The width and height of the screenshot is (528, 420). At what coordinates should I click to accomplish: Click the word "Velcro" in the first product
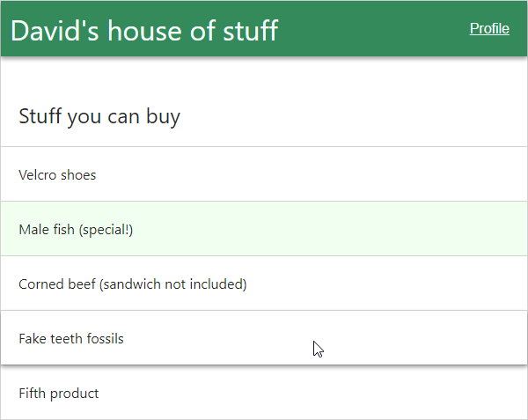38,174
